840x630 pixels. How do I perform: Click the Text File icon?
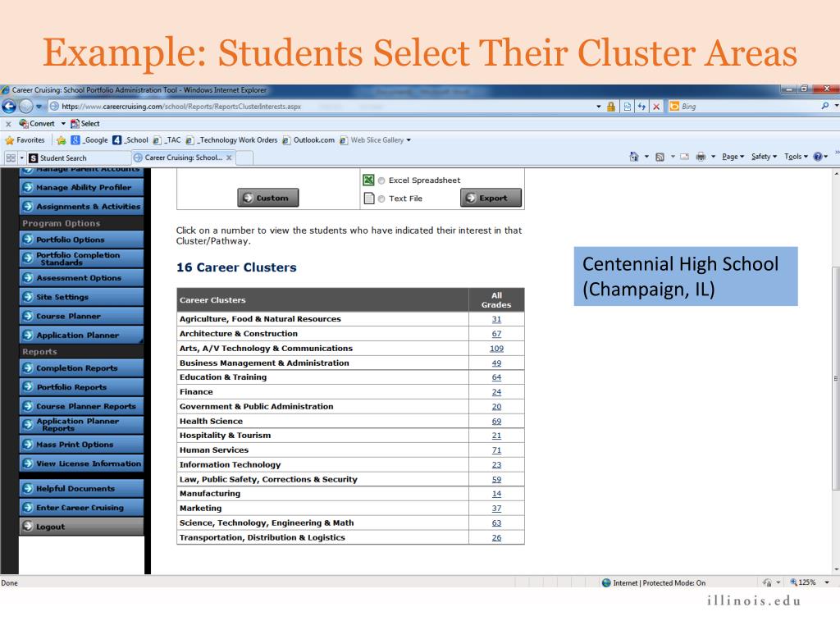369,199
